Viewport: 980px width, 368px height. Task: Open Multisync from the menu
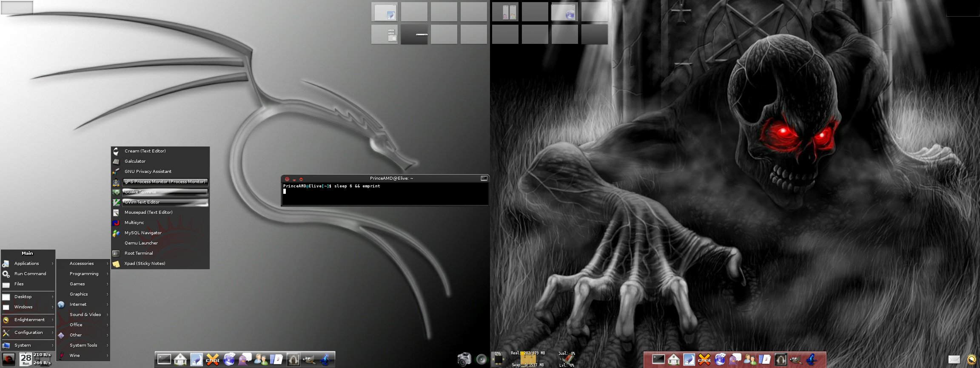160,223
